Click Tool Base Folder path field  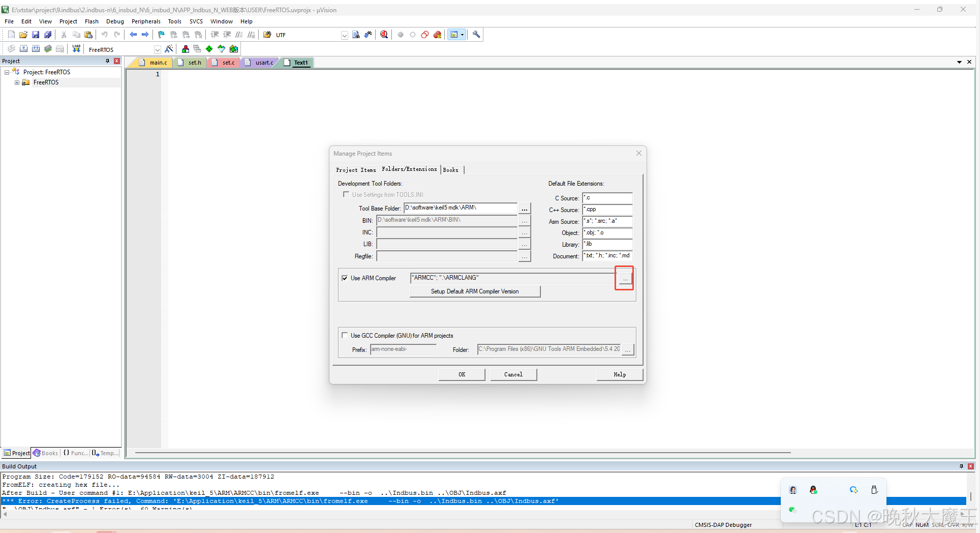[461, 208]
